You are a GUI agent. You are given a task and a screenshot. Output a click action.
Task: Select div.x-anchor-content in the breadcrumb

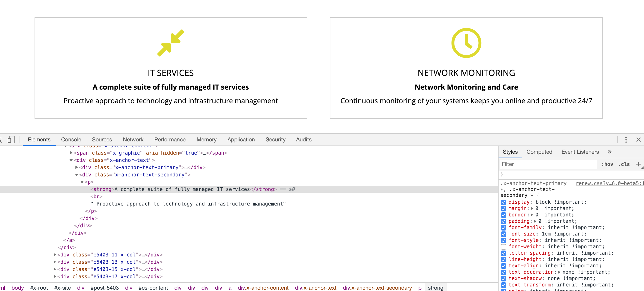coord(263,288)
